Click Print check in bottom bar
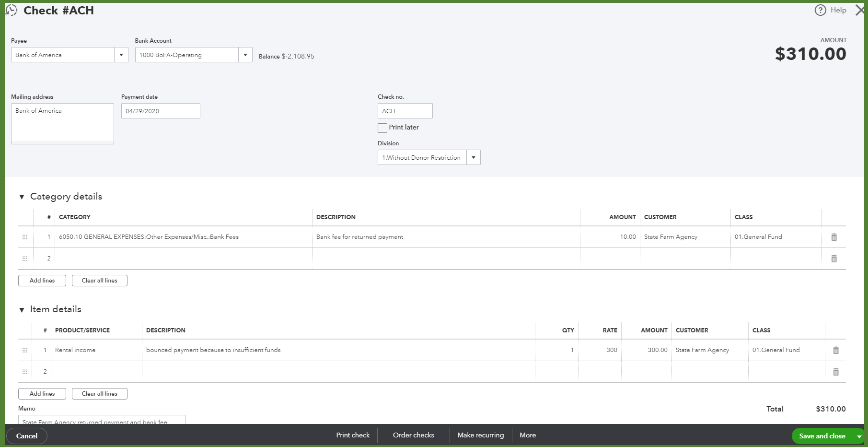 click(353, 435)
